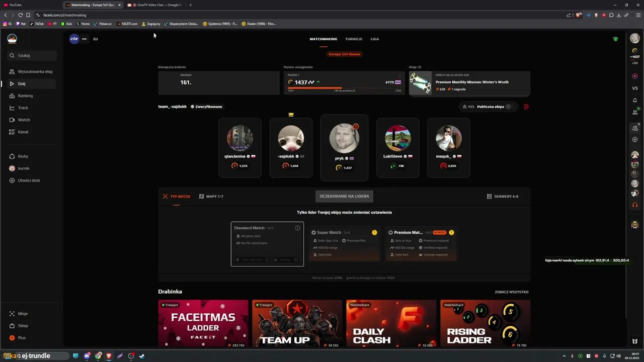Click the FACEIT logo at top left
Viewport: 644px width, 362px height.
pyautogui.click(x=12, y=39)
